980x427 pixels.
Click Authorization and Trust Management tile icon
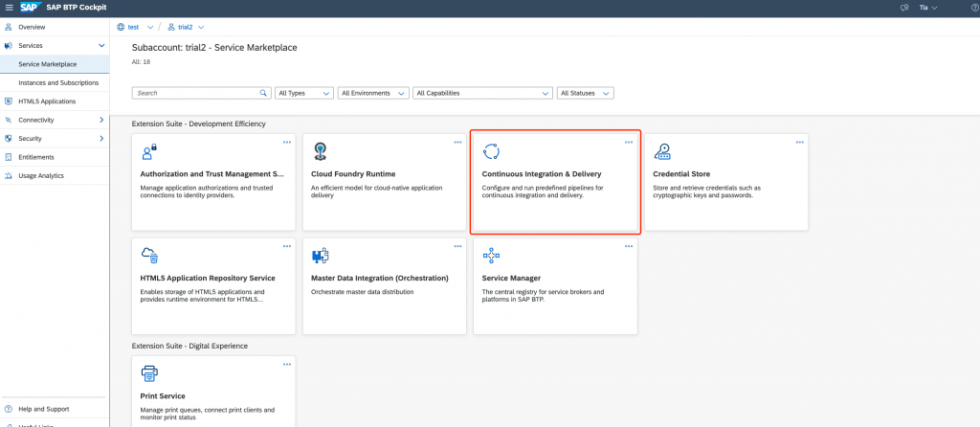(148, 151)
